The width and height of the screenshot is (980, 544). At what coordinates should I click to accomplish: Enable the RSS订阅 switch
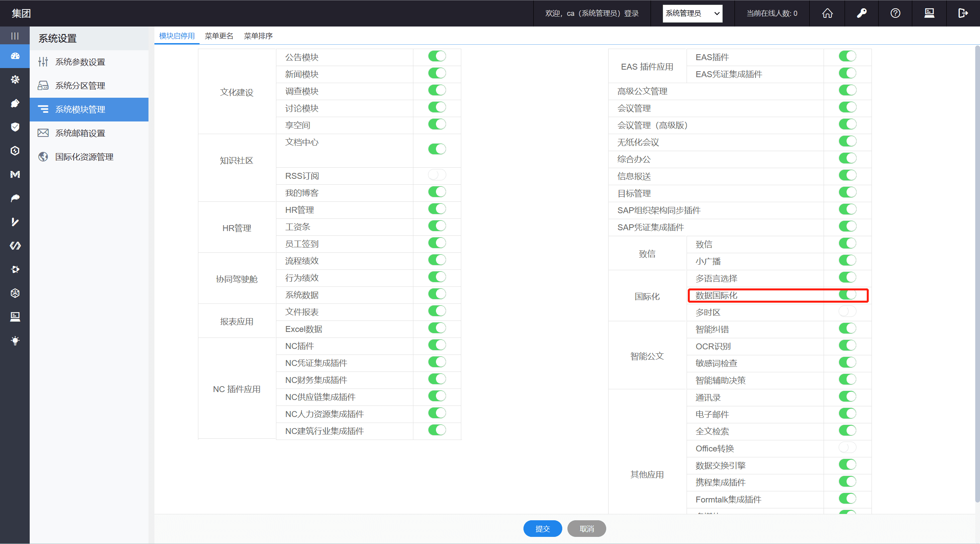(437, 175)
